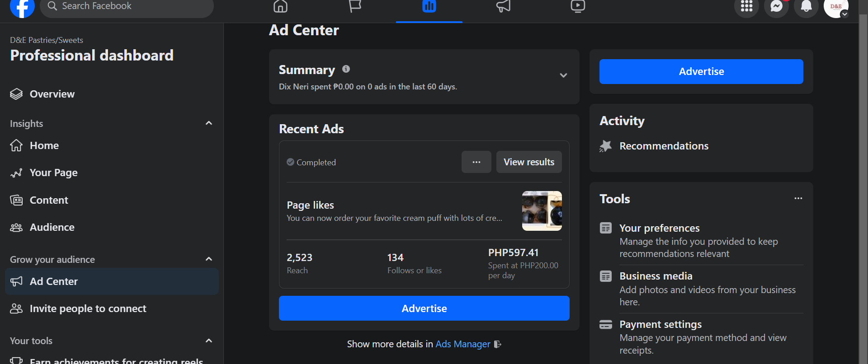The width and height of the screenshot is (868, 364).
Task: Click the Audience people icon
Action: click(16, 227)
